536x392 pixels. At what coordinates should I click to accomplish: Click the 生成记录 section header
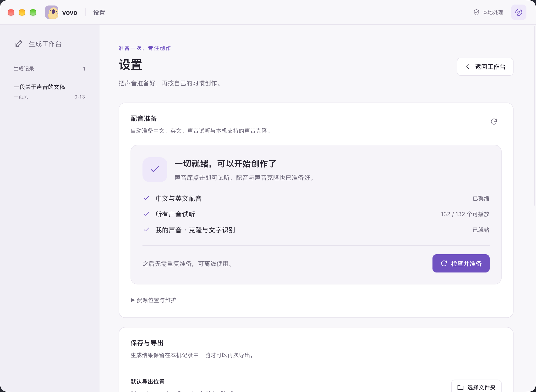[x=24, y=69]
